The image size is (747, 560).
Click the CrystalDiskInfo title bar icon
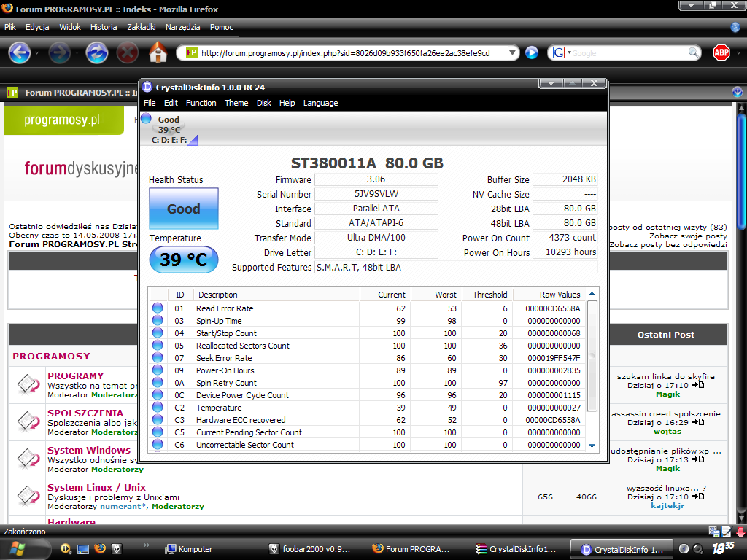pos(147,87)
